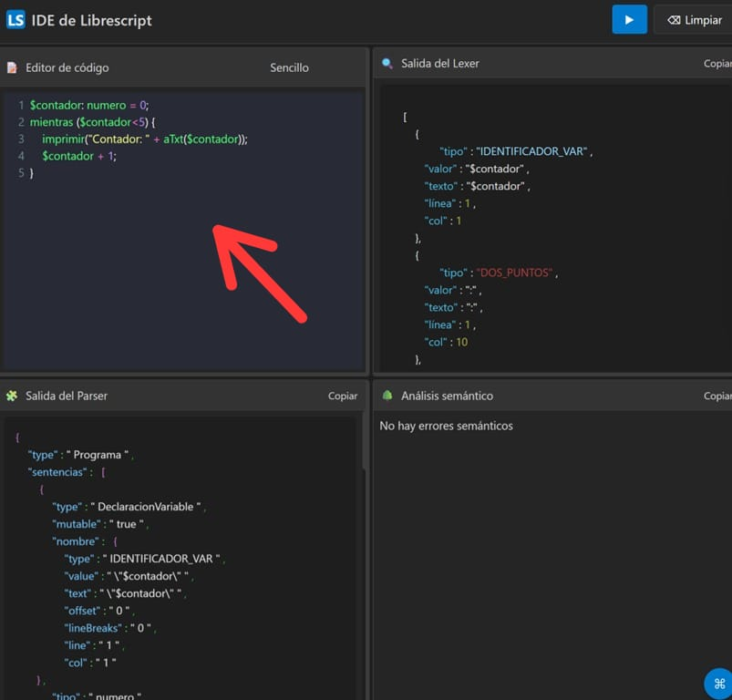
Task: Select the Editor de código panel title
Action: tap(67, 67)
